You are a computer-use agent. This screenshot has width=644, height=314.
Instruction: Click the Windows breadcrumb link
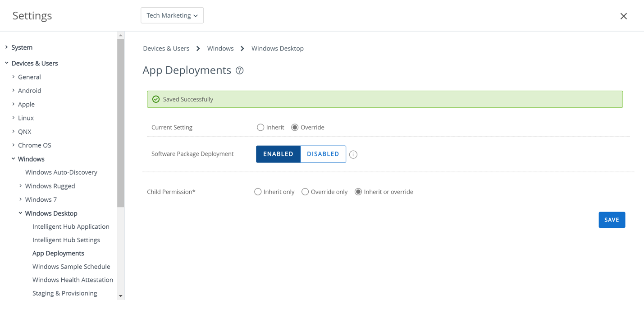(x=220, y=48)
